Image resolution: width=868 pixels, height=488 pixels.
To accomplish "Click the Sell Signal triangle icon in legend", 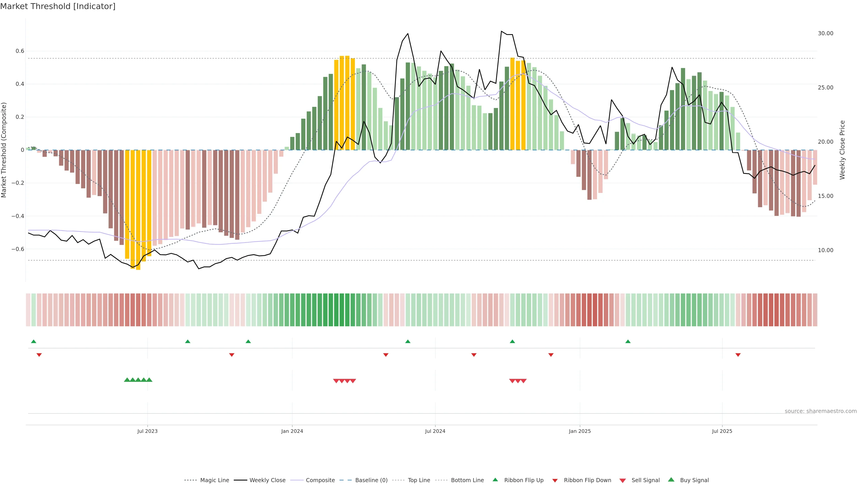I will pyautogui.click(x=622, y=481).
